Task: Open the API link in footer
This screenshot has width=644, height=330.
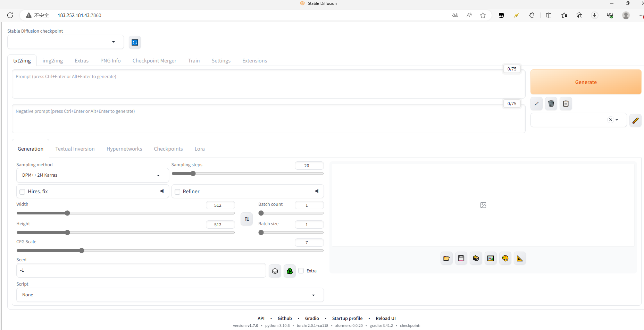Action: pyautogui.click(x=261, y=318)
